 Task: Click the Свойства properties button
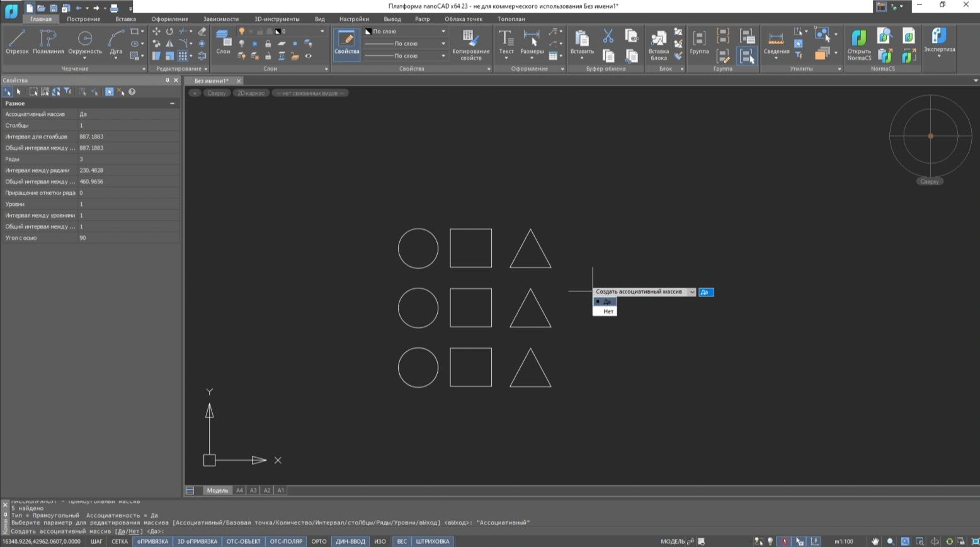click(346, 44)
